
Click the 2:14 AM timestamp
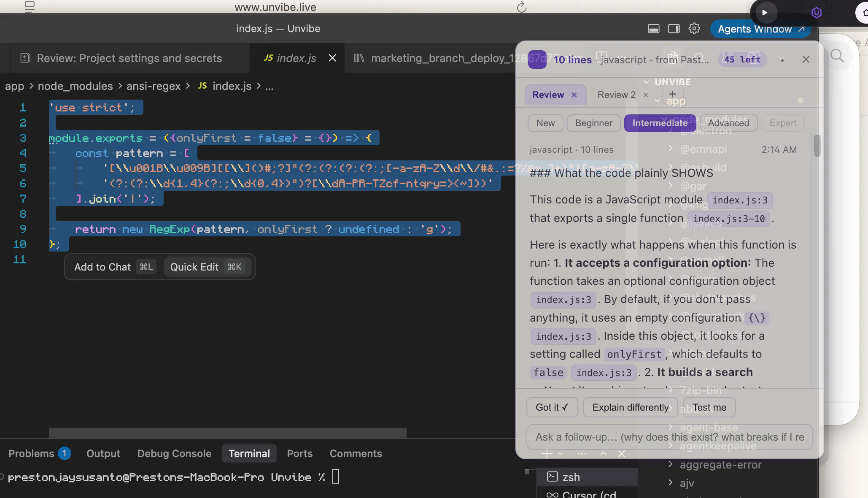point(779,149)
